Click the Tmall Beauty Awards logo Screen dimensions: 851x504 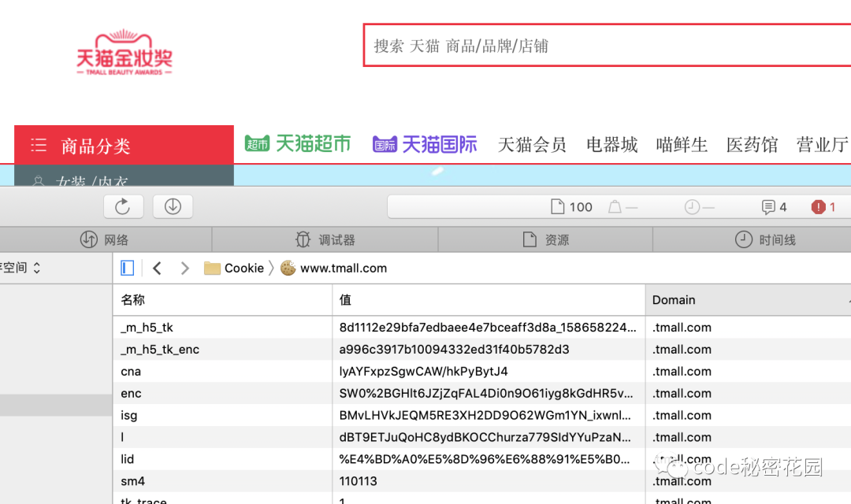pos(124,52)
